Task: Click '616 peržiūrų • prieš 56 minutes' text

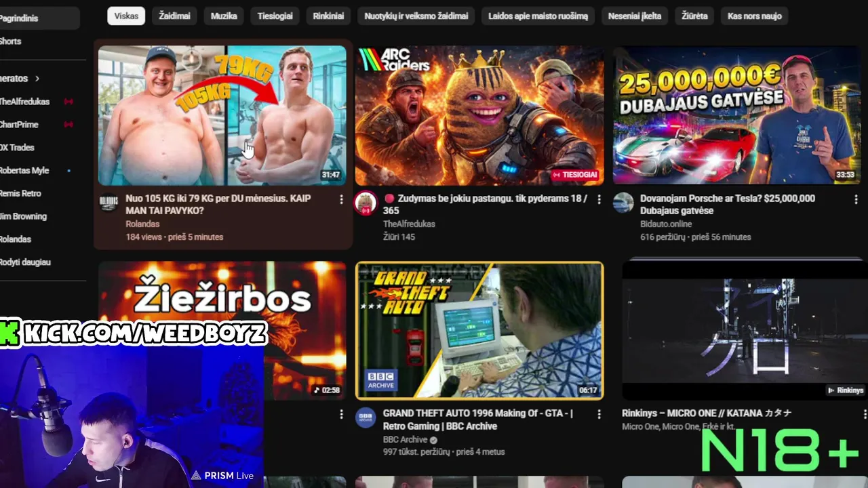Action: [696, 237]
